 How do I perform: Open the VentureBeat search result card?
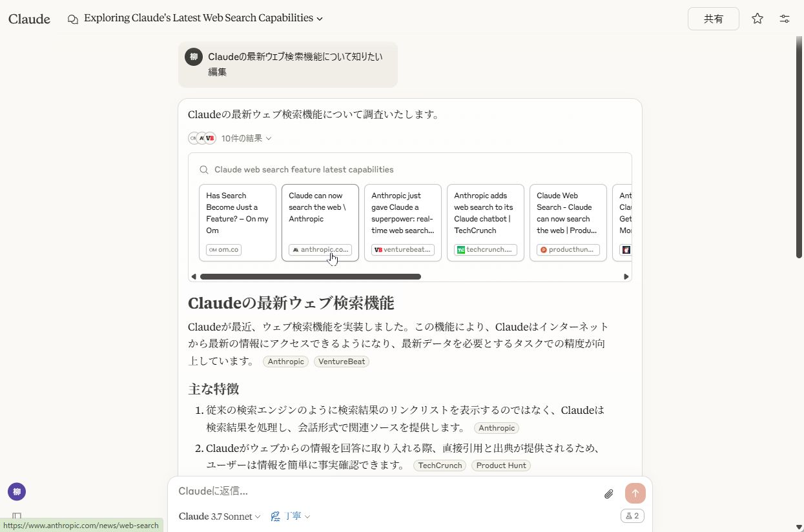(x=403, y=223)
